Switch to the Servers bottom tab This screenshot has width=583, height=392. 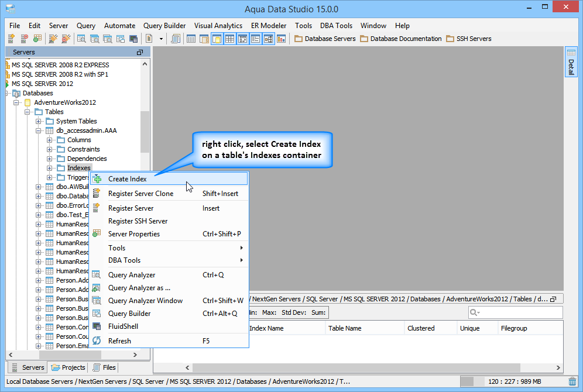pos(28,367)
